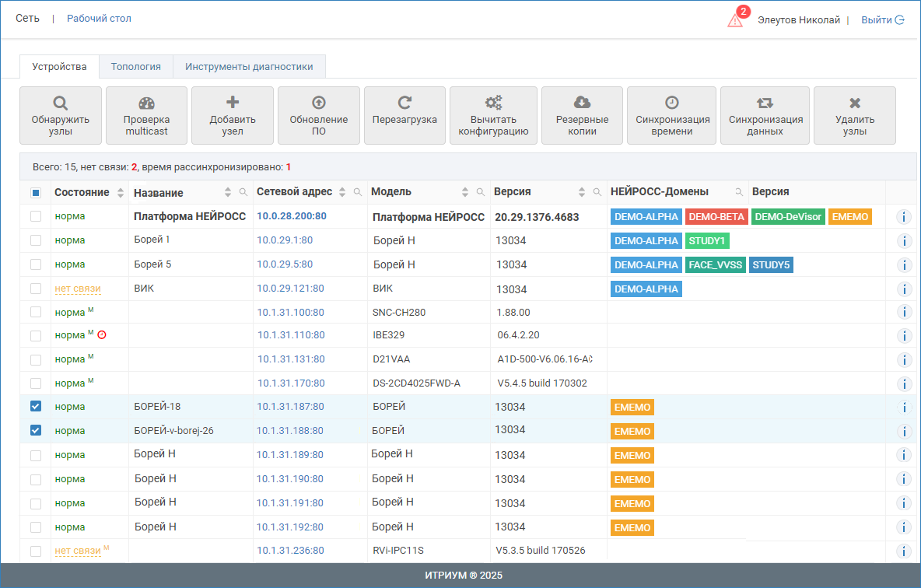Click search icon in НЕЙРОСС-Домены column
The height and width of the screenshot is (588, 921).
pos(739,192)
